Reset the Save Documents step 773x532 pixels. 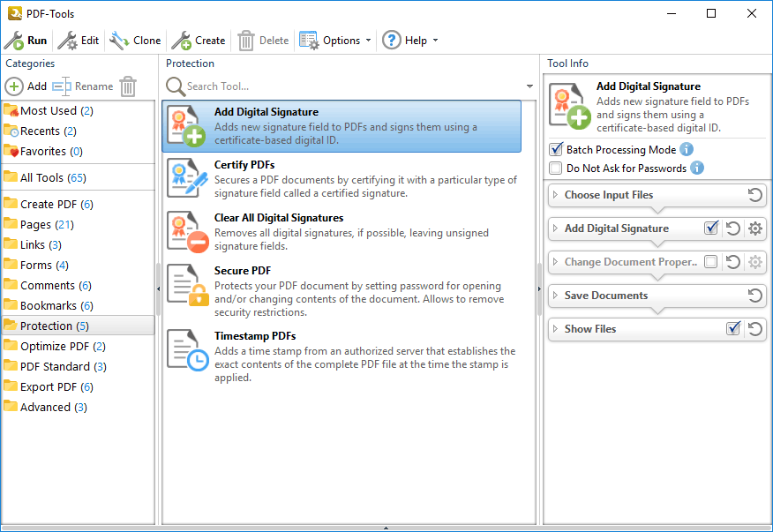point(754,296)
